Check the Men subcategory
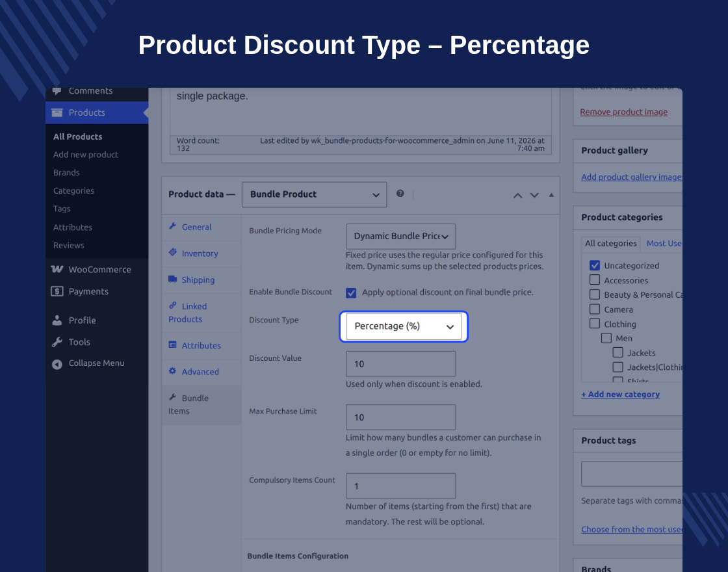Viewport: 728px width, 572px height. pyautogui.click(x=606, y=338)
